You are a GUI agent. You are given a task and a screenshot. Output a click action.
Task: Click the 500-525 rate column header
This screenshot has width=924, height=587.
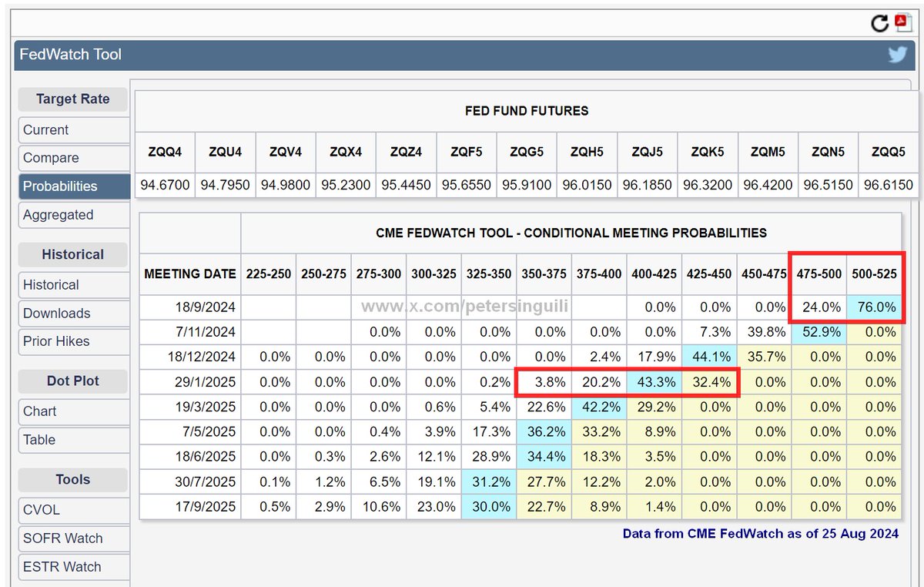pyautogui.click(x=874, y=273)
